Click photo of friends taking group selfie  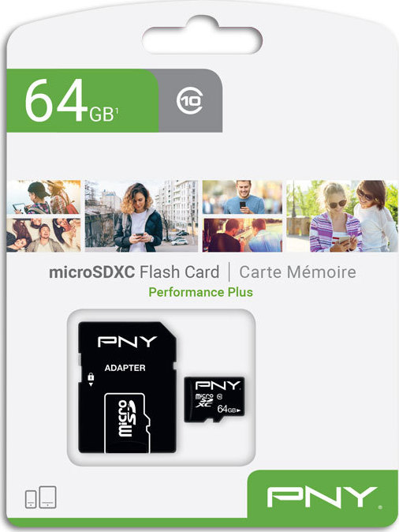pos(43,235)
